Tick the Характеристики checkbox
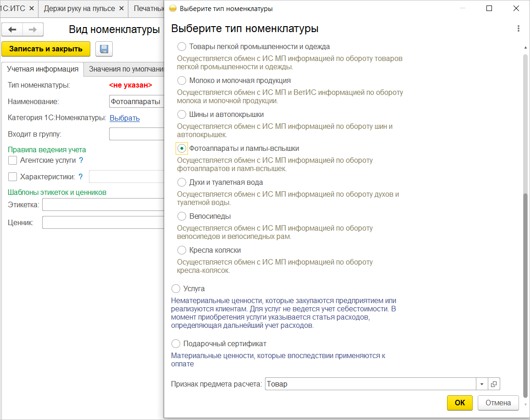The height and width of the screenshot is (420, 530). 13,177
